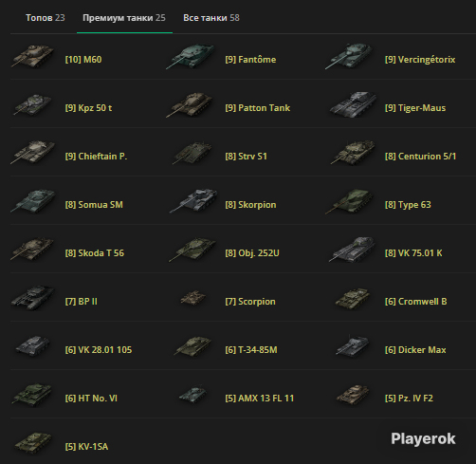Viewport: 476px width, 464px height.
Task: Click the Kpz 50 t tank icon
Action: [x=32, y=104]
